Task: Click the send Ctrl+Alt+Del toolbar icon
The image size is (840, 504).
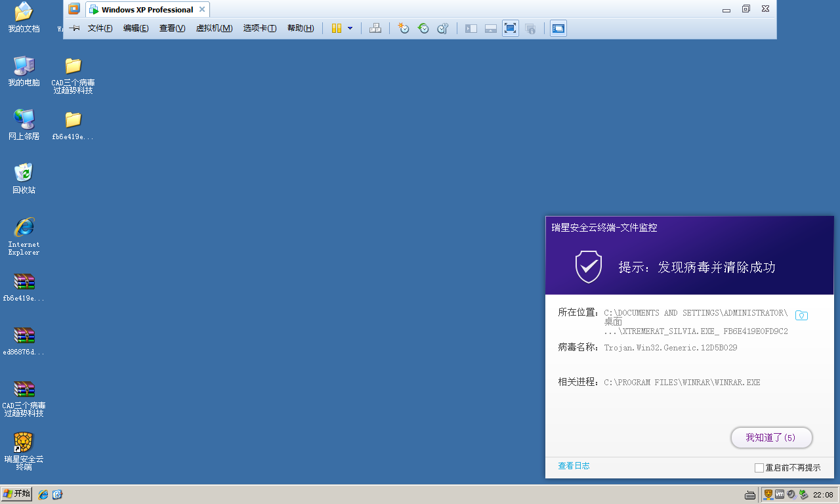Action: (375, 28)
